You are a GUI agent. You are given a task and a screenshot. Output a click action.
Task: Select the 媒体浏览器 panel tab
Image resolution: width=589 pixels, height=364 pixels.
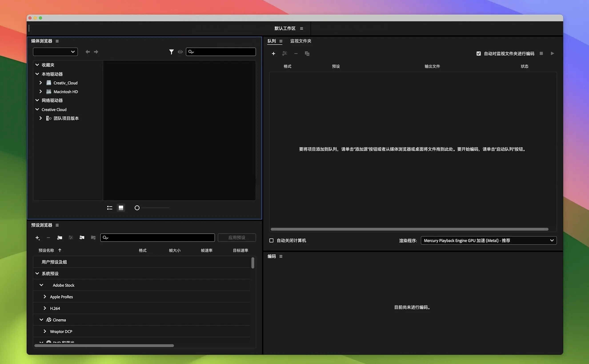pyautogui.click(x=41, y=41)
